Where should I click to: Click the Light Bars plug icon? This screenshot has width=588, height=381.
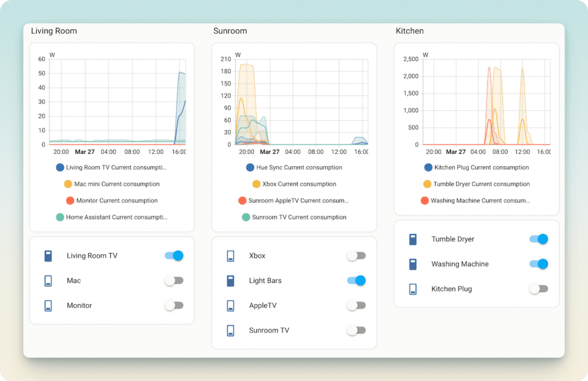click(231, 281)
